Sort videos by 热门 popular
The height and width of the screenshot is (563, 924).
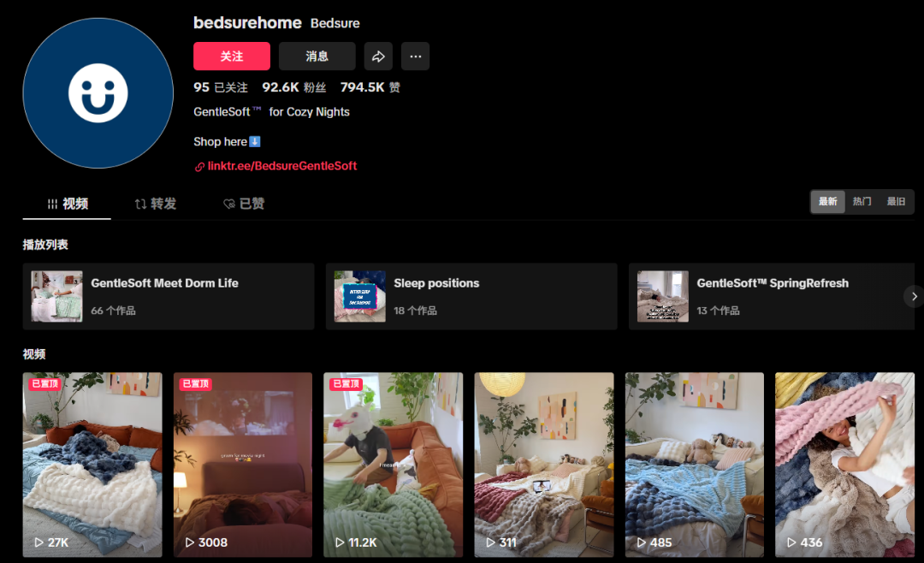pyautogui.click(x=862, y=202)
